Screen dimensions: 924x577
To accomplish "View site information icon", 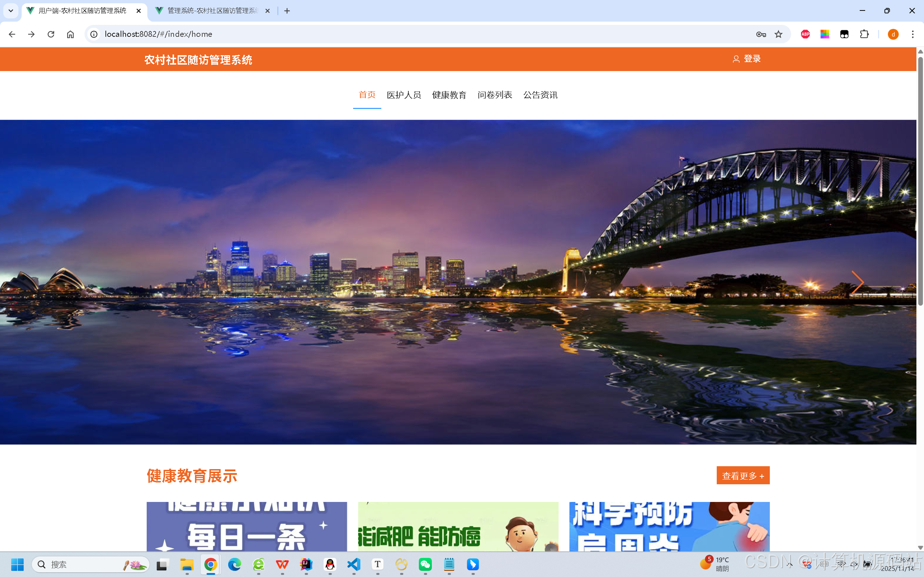I will (94, 34).
